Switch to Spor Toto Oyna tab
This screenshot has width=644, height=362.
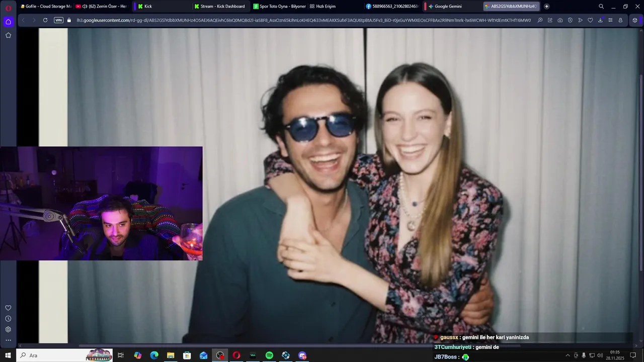coord(279,7)
